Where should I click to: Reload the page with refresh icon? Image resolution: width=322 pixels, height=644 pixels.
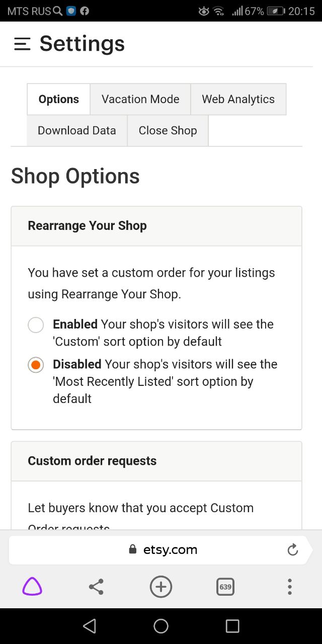pyautogui.click(x=293, y=550)
